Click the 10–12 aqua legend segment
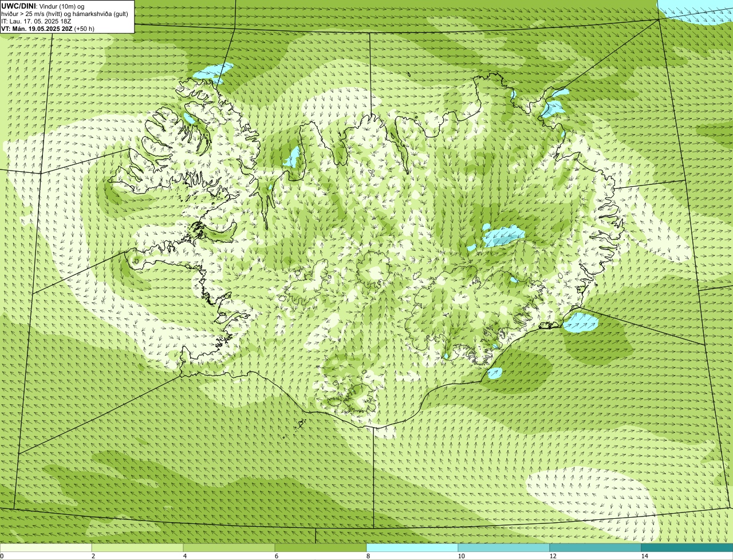This screenshot has width=733, height=560. click(x=504, y=547)
